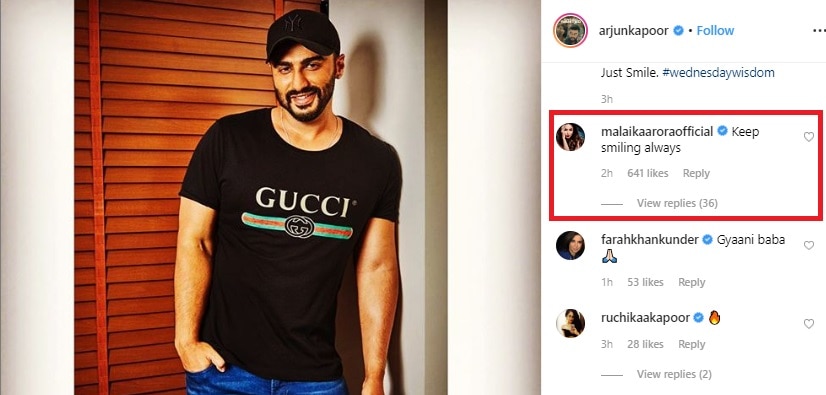This screenshot has height=395, width=826.
Task: Reply to the Keep smiling always comment
Action: (x=696, y=173)
